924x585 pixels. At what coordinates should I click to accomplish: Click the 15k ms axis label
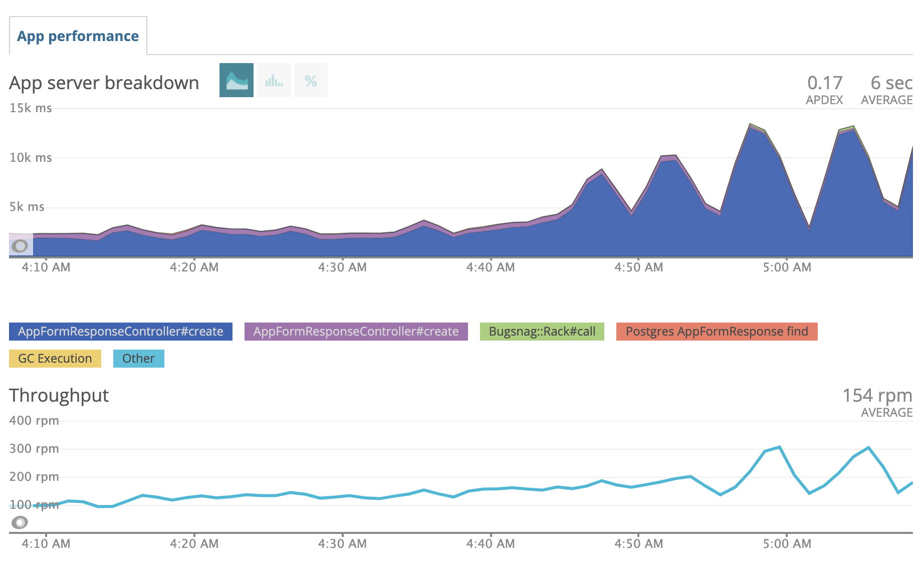pos(31,108)
